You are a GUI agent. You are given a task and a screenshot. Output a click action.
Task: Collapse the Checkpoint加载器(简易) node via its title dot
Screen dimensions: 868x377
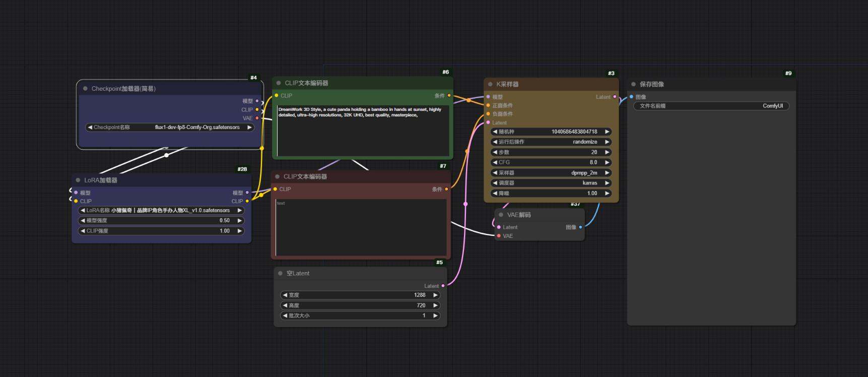[85, 89]
